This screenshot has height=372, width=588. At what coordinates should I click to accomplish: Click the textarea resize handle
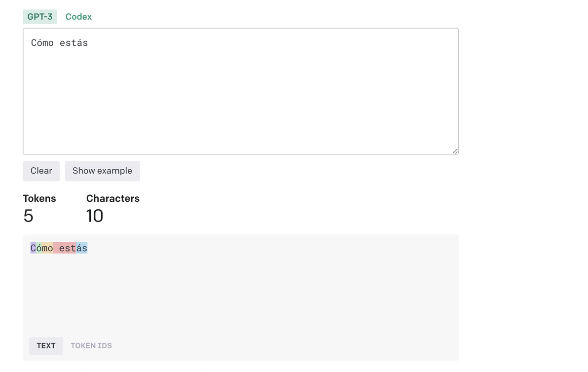click(x=455, y=151)
